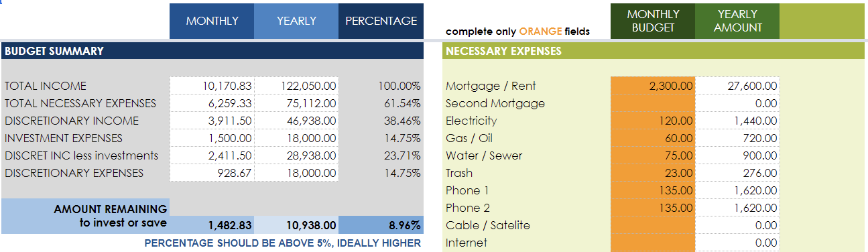
Task: Select the Water / Sewer 75.00 cell
Action: tap(653, 155)
